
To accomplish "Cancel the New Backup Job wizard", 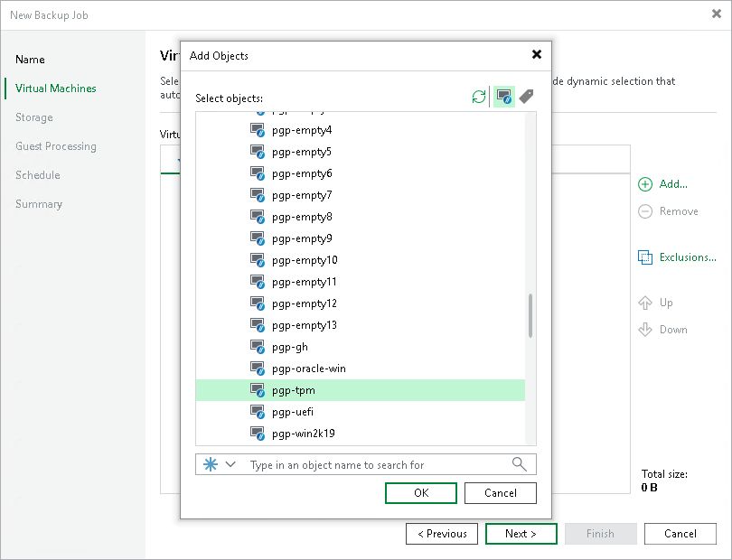I will pos(680,534).
